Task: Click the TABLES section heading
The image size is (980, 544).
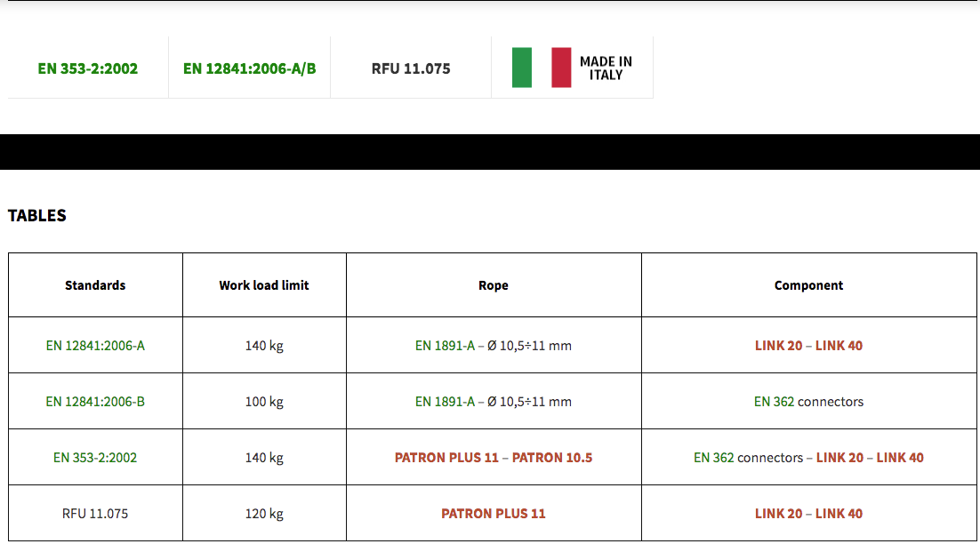Action: point(37,215)
